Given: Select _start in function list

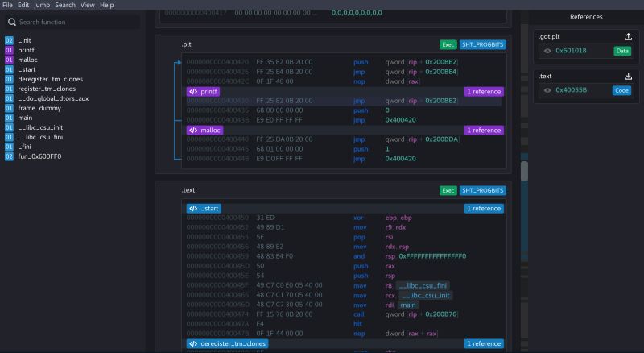Looking at the screenshot, I should [27, 69].
